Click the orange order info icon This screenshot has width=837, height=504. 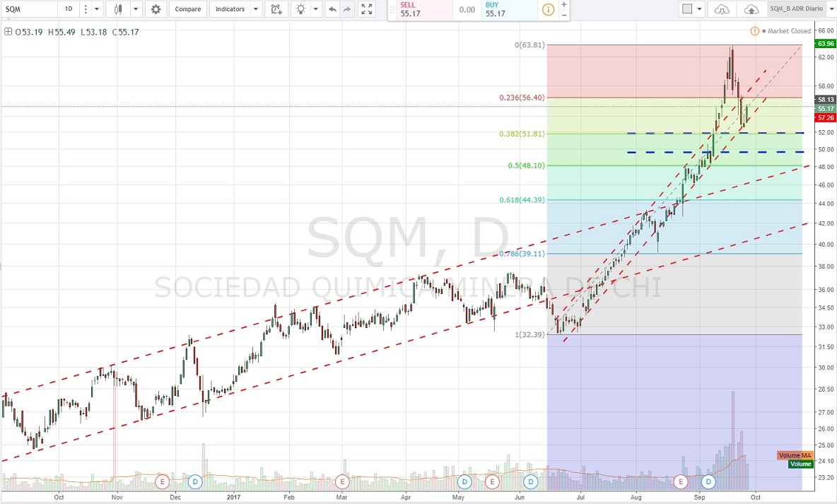[x=548, y=10]
